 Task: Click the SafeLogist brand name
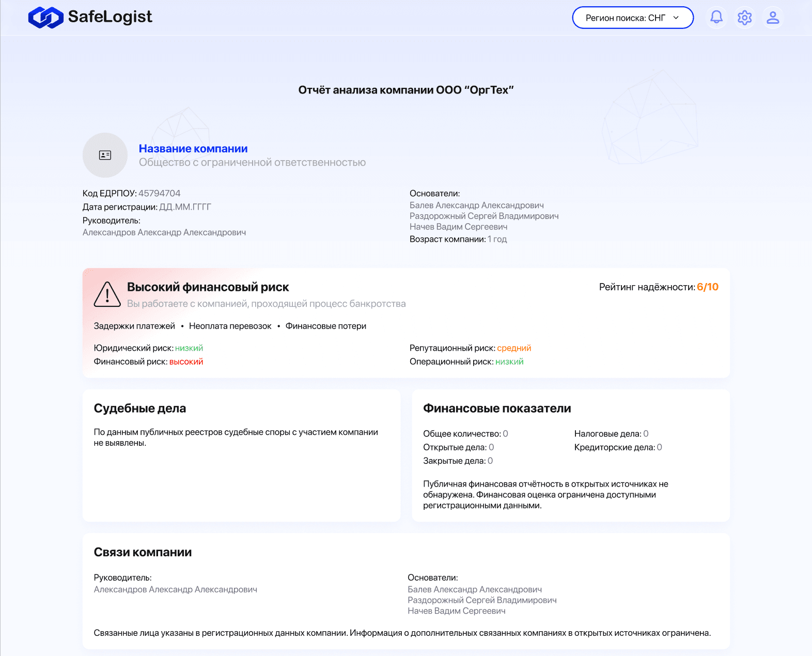pyautogui.click(x=110, y=17)
